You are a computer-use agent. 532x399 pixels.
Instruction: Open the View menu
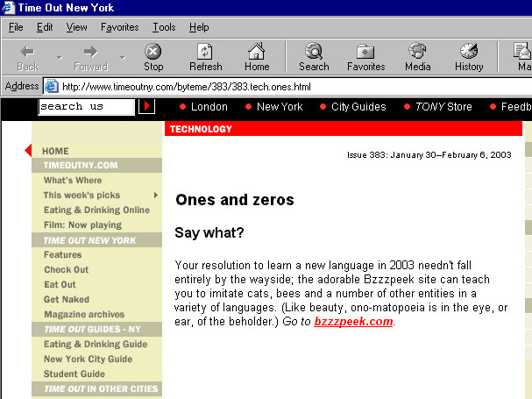(x=76, y=27)
